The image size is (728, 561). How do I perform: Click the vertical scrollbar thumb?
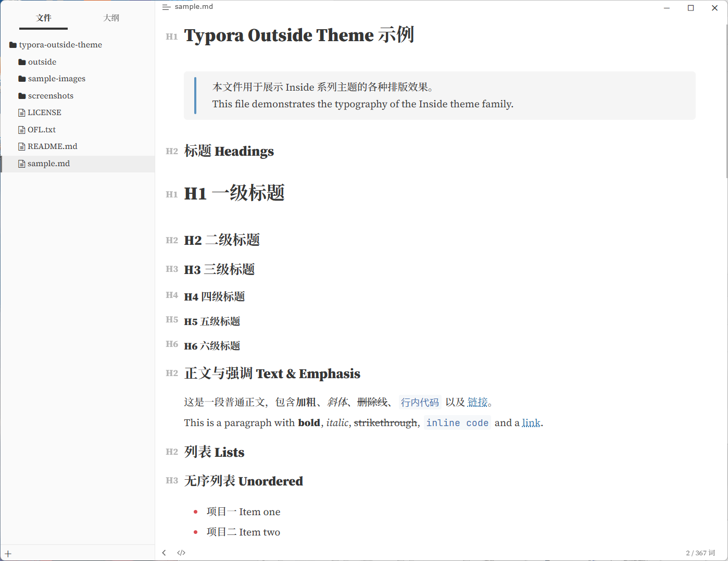coord(726,102)
